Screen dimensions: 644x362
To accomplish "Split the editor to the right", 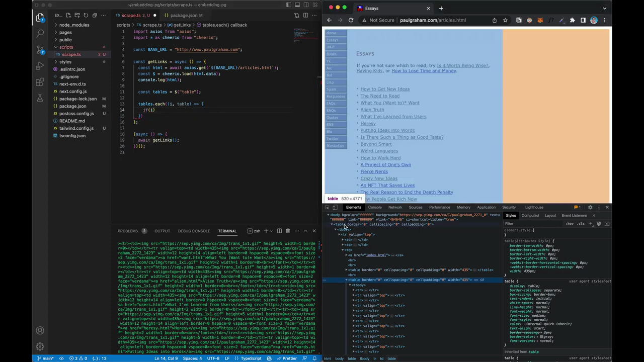I will coord(305,16).
